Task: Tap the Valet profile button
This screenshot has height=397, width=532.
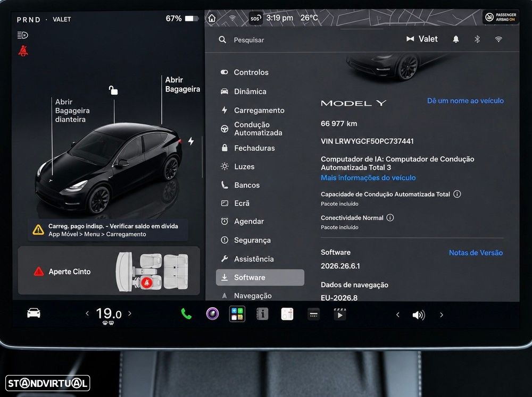Action: [x=422, y=39]
